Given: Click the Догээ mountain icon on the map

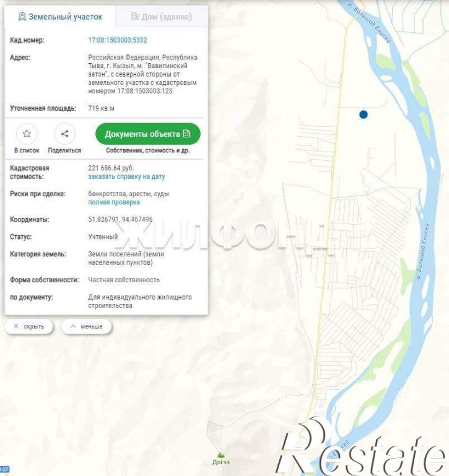Looking at the screenshot, I should tap(221, 455).
